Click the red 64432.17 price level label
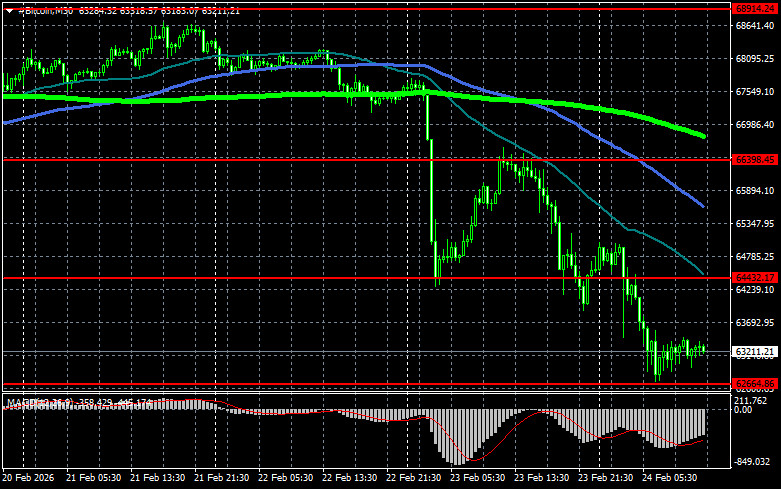Image resolution: width=781 pixels, height=489 pixels. [755, 277]
